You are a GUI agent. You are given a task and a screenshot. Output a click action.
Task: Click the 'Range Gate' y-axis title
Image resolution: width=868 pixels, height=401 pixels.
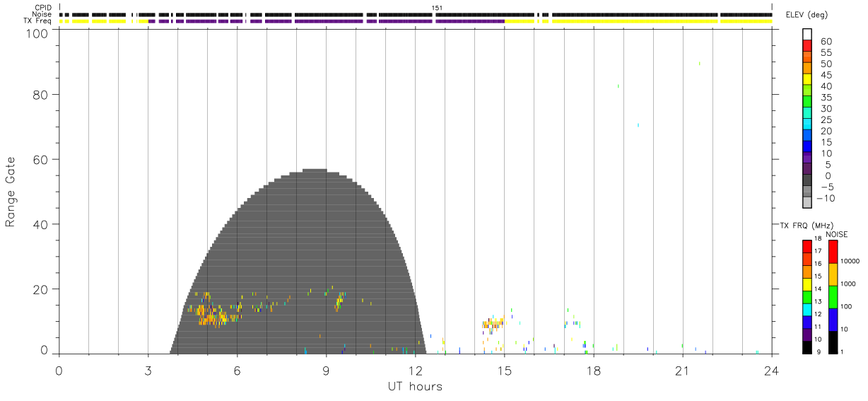[x=11, y=192]
